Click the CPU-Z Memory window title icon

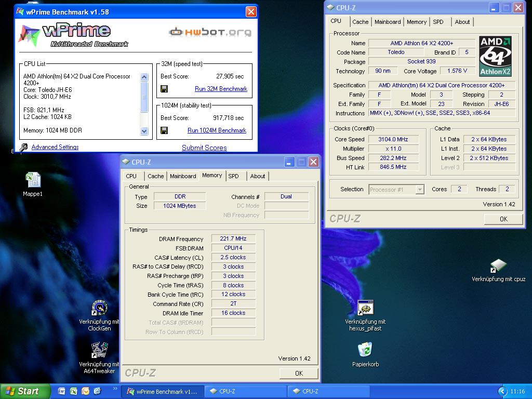[x=126, y=162]
